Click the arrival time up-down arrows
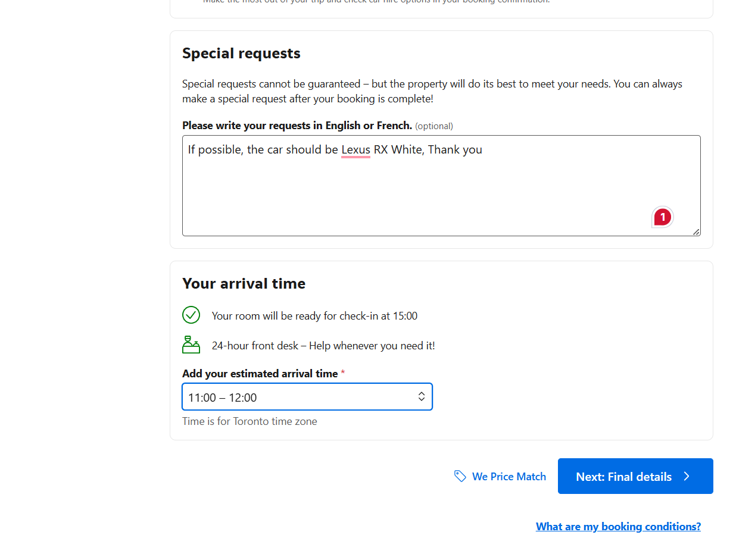 (421, 397)
